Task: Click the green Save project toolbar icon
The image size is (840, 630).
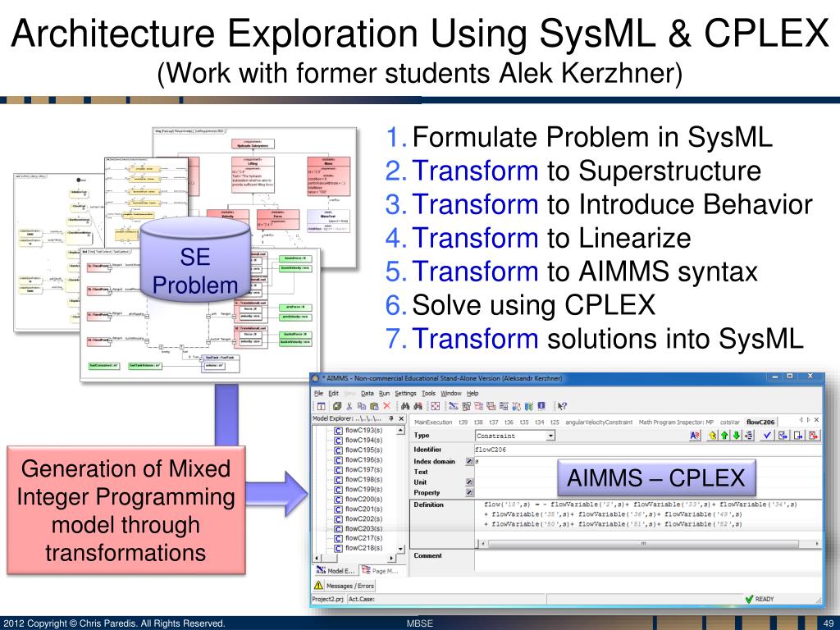Action: click(337, 406)
